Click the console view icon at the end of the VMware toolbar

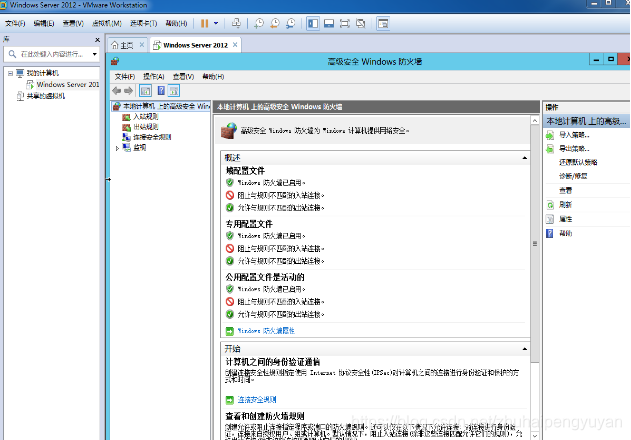click(x=383, y=23)
